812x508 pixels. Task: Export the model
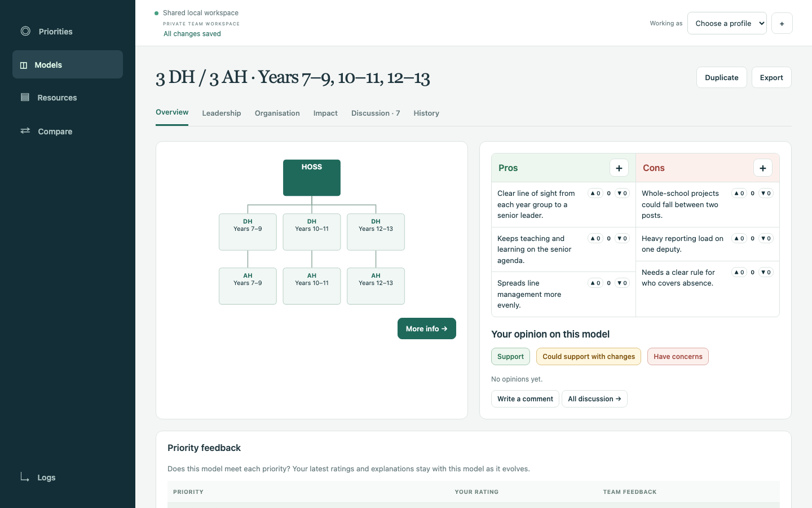pos(771,77)
